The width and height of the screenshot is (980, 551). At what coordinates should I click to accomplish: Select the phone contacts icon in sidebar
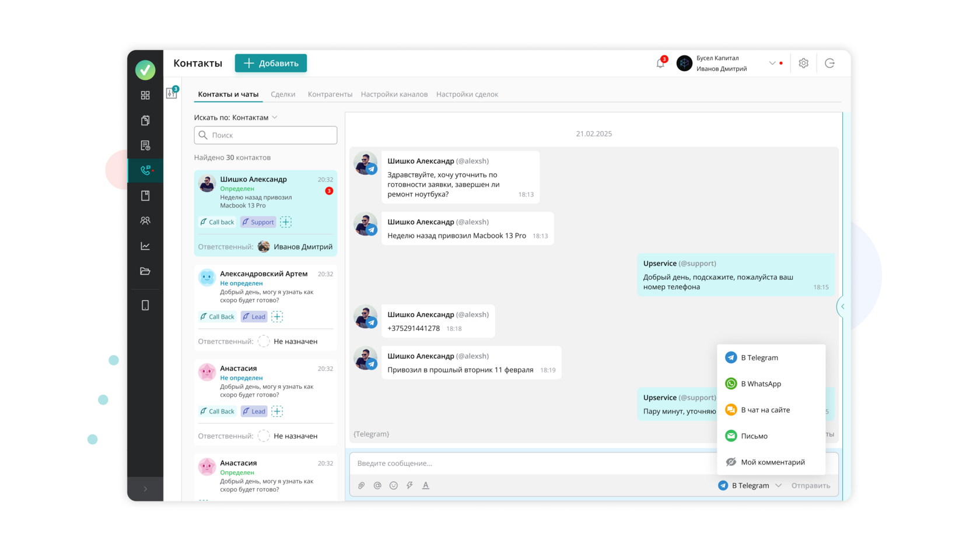click(145, 170)
